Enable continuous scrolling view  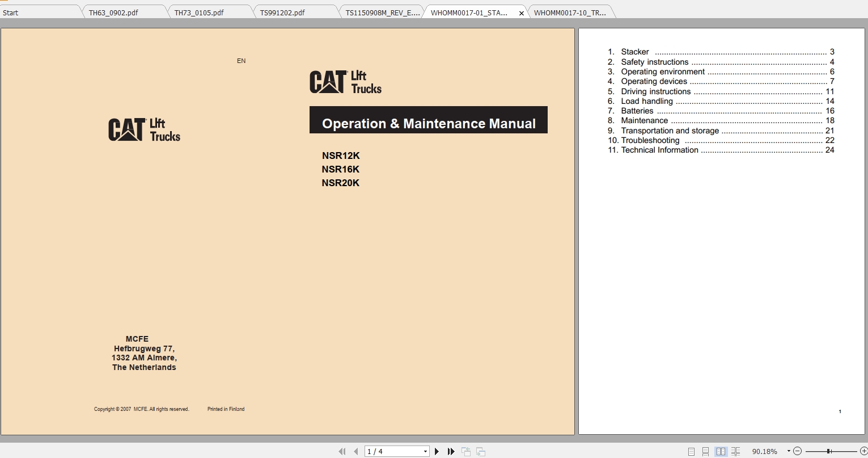pos(705,451)
